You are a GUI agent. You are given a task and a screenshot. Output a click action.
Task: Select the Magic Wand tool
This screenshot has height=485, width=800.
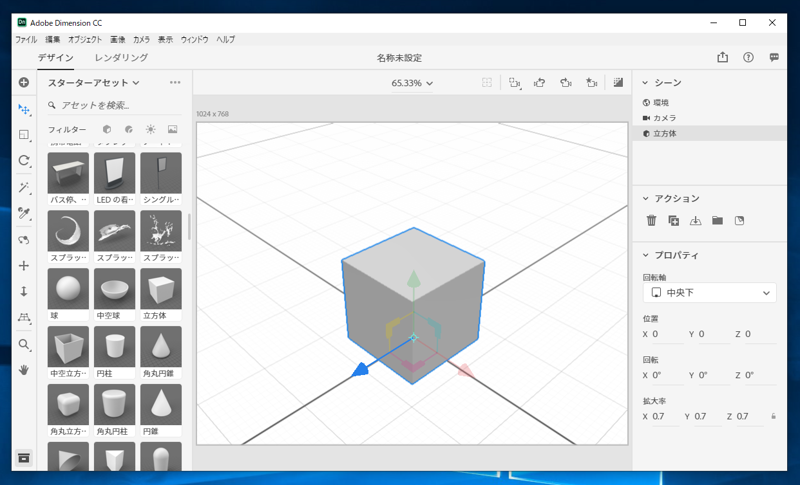click(x=24, y=187)
